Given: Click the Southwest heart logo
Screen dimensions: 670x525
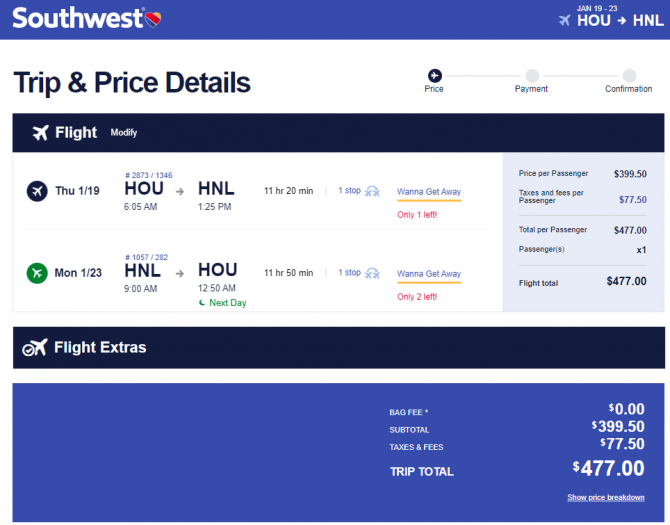Looking at the screenshot, I should (153, 19).
